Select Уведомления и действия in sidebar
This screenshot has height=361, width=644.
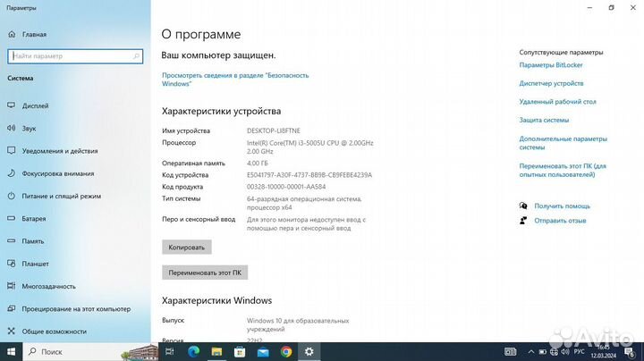[x=53, y=151]
